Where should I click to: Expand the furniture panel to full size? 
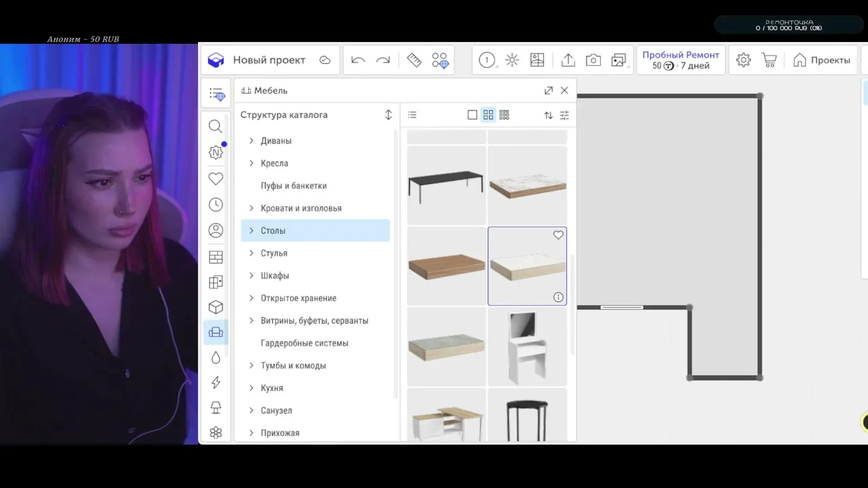pyautogui.click(x=548, y=90)
